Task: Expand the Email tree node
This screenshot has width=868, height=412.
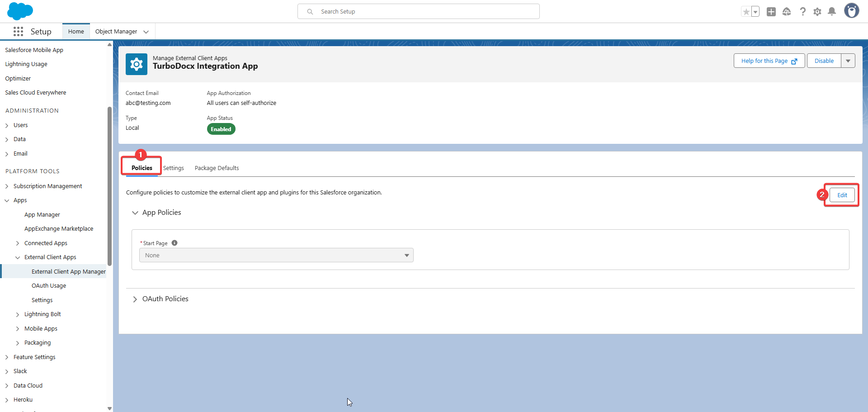Action: [x=7, y=154]
